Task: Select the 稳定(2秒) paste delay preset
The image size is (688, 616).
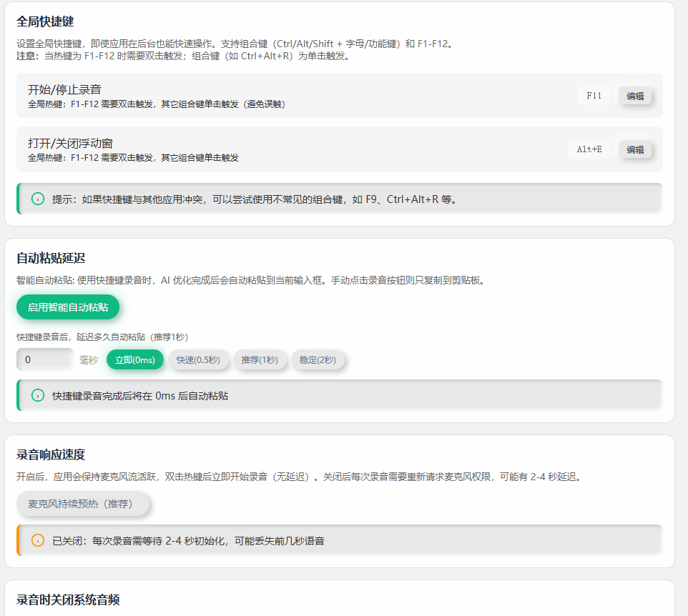Action: coord(320,359)
